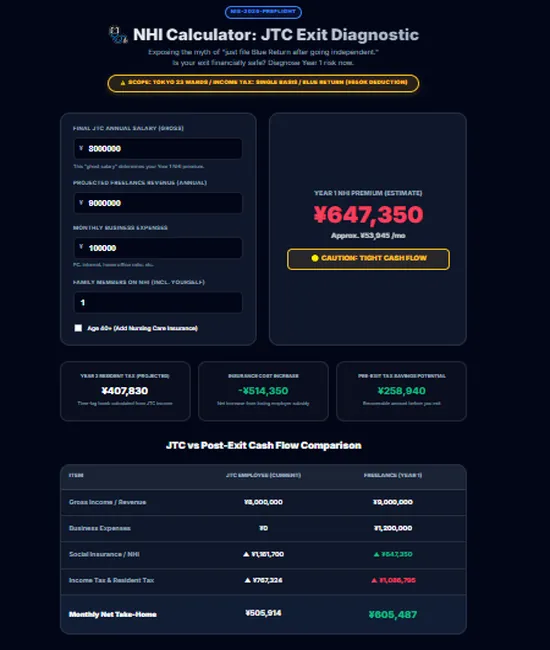Click the Age 40+ Add Nursing Care Insurance label
The height and width of the screenshot is (650, 550).
142,328
